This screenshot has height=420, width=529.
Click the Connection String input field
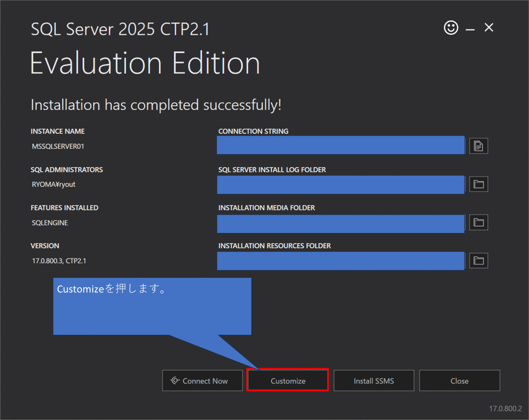[x=341, y=145]
